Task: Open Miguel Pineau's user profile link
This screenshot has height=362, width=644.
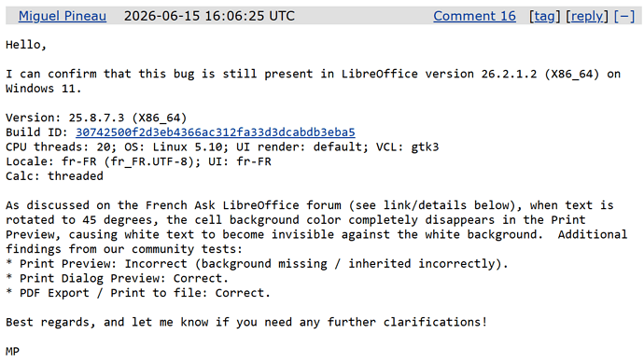Action: tap(63, 16)
